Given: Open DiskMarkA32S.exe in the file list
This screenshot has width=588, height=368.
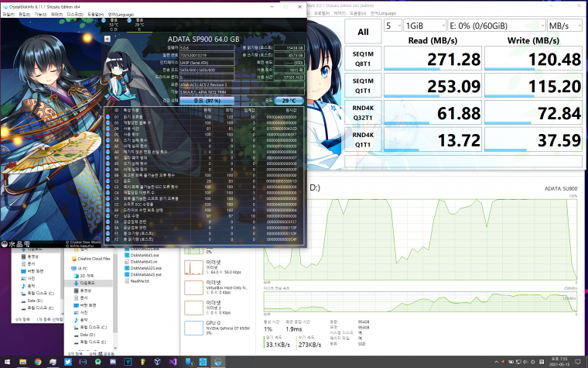Looking at the screenshot, I should point(143,268).
